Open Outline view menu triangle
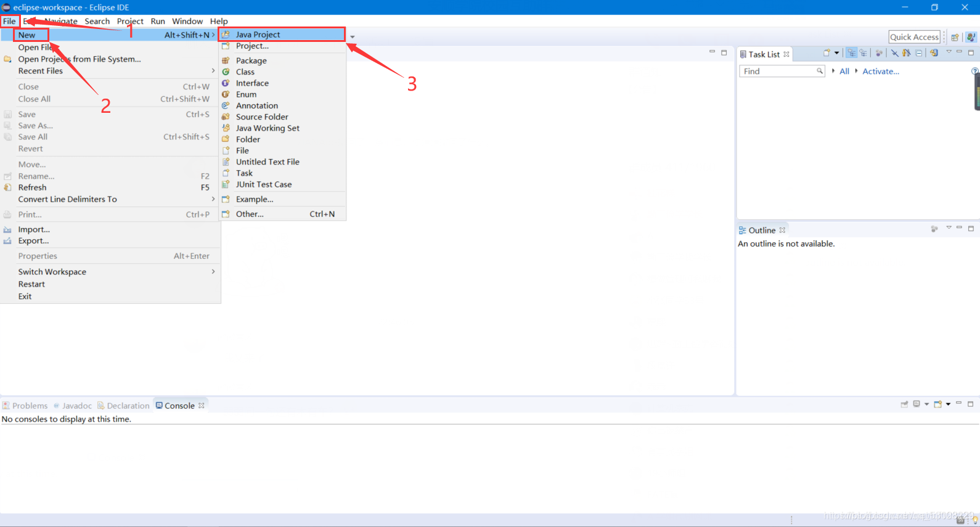980x527 pixels. [949, 227]
